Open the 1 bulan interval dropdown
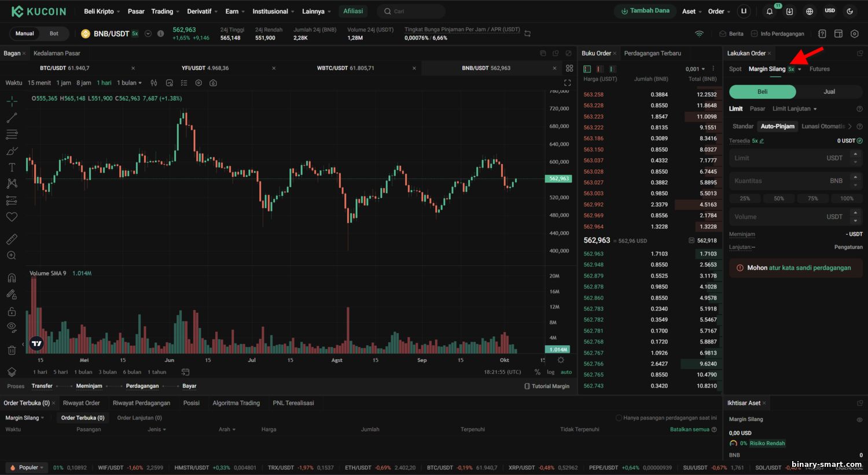Viewport: 868px width, 475px height. (x=129, y=83)
